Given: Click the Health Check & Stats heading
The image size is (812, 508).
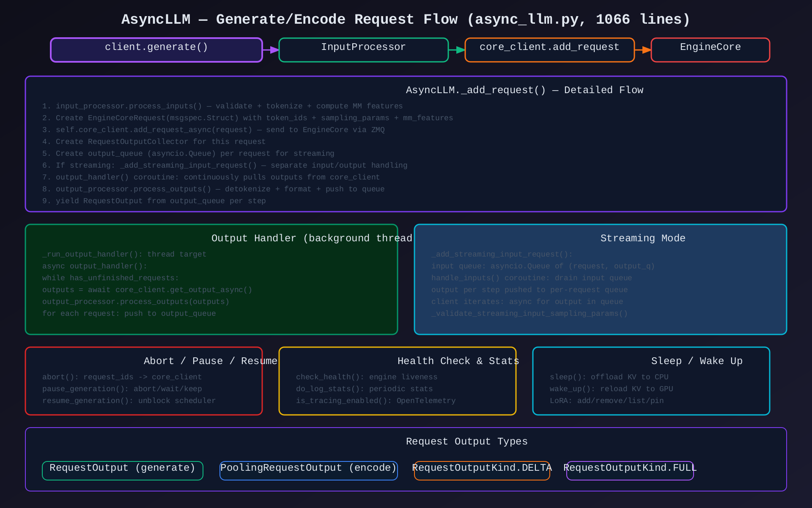Looking at the screenshot, I should (458, 361).
